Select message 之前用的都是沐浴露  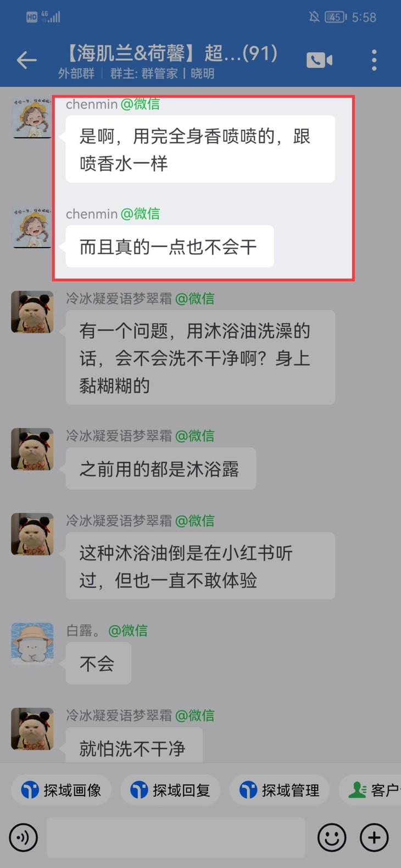[x=161, y=469]
